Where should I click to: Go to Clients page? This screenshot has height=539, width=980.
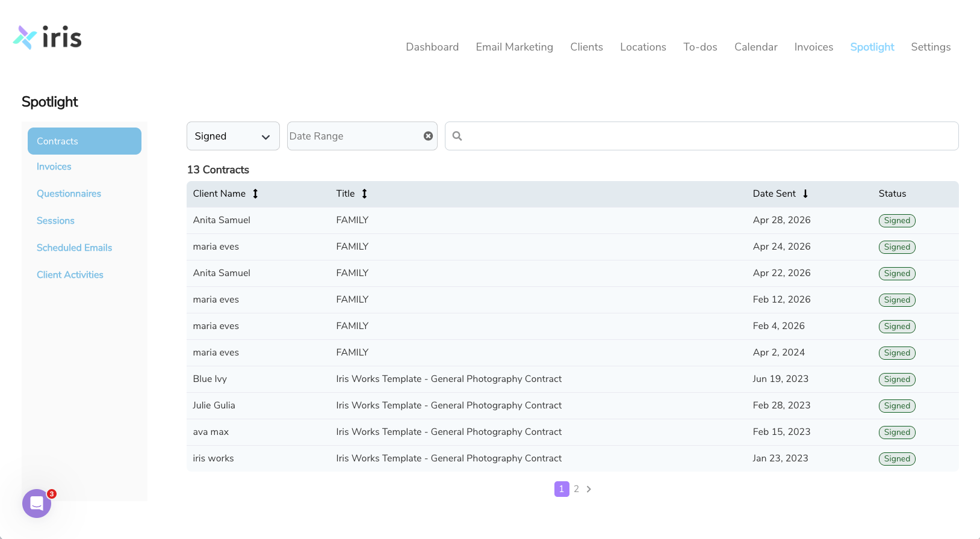click(587, 47)
